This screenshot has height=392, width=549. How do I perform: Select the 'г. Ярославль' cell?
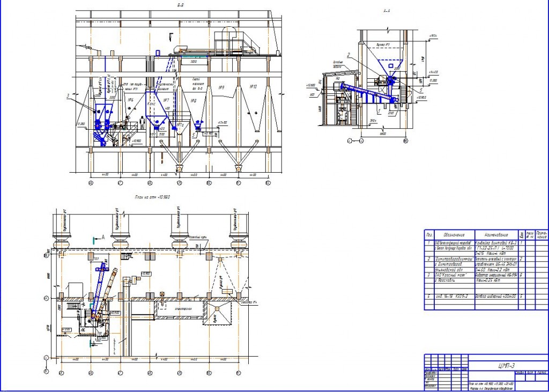(455, 280)
